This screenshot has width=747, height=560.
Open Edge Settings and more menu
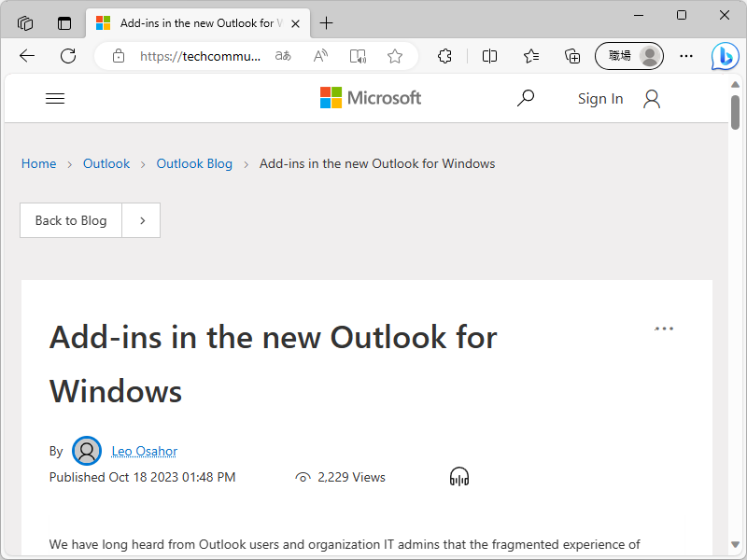(x=686, y=56)
